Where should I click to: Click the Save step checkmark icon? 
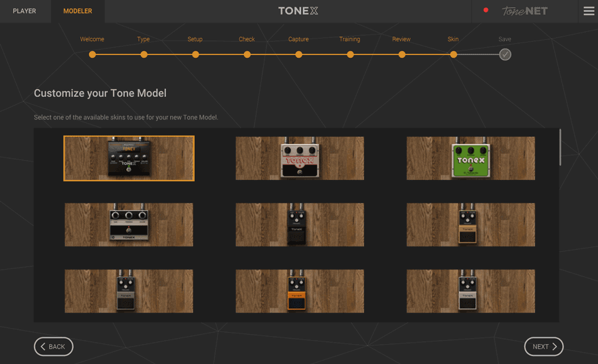click(x=506, y=54)
